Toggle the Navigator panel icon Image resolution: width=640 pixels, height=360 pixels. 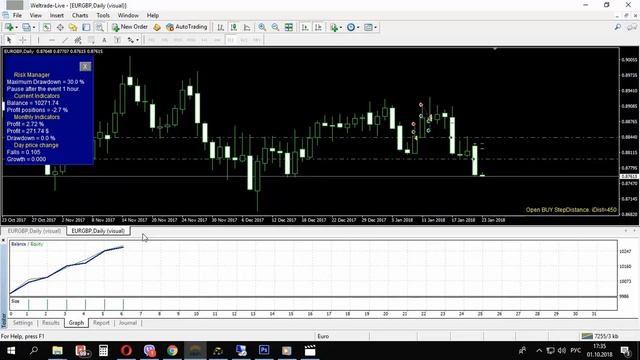(73, 27)
